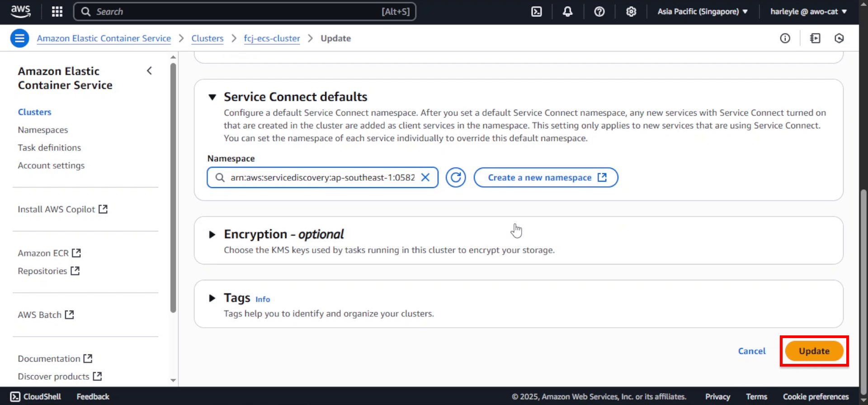Click external link icon beside Discover products

pos(97,376)
